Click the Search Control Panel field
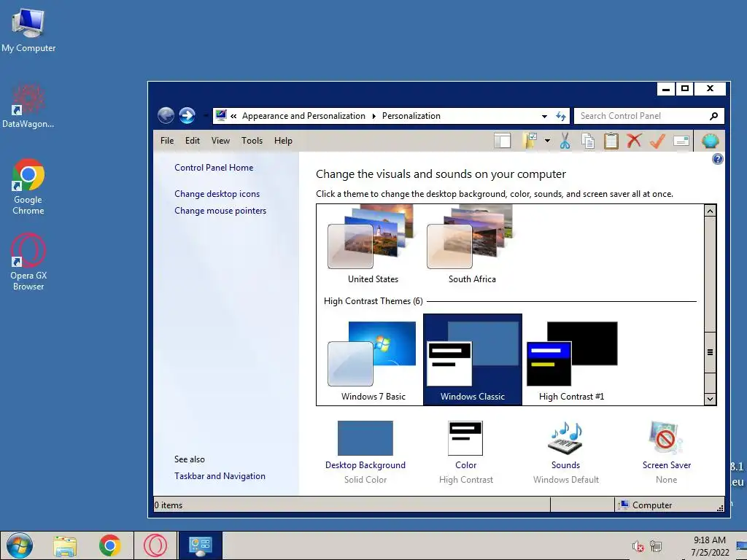747x560 pixels. click(649, 116)
